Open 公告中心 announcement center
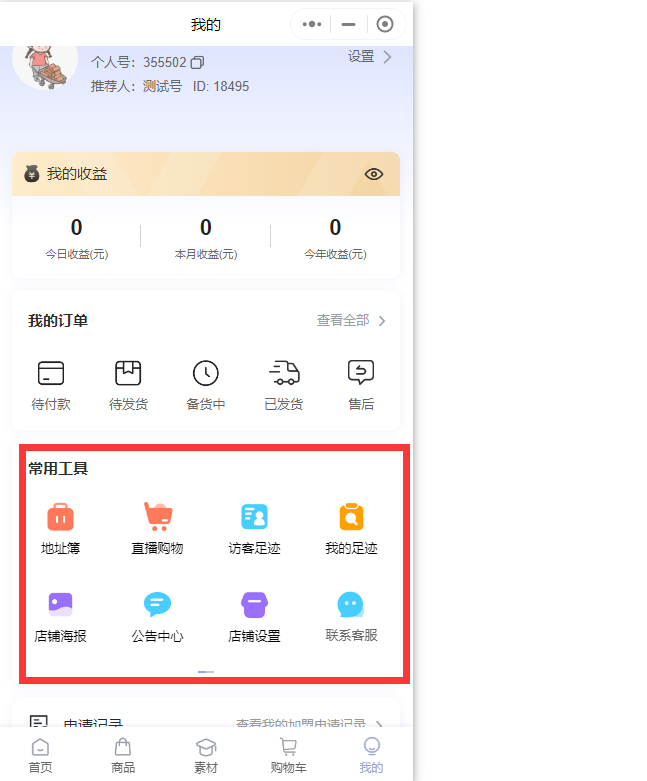 coord(157,616)
